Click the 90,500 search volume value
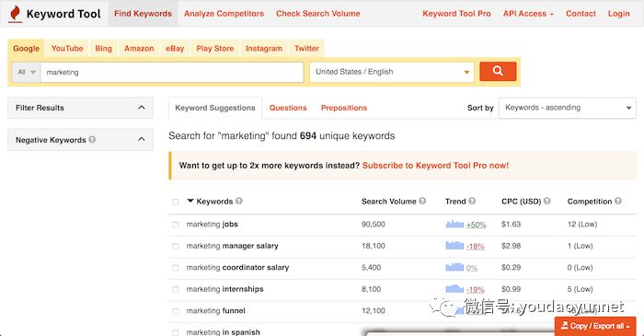Viewport: 644px width, 336px height. [x=374, y=225]
